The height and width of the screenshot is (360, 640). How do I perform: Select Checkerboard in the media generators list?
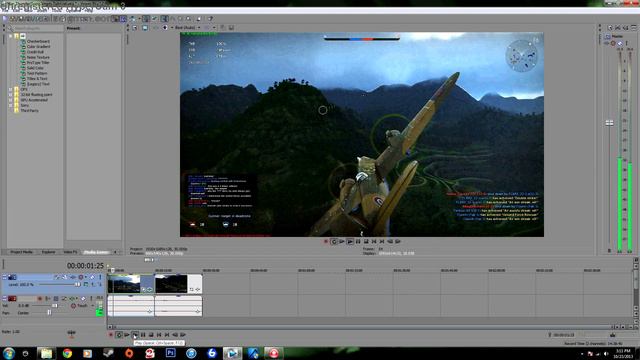[38, 42]
